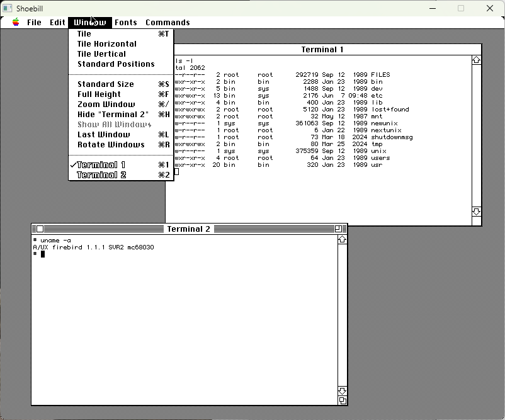Click 'lost+found' in Terminal 1 listing
This screenshot has width=505, height=420.
(390, 110)
